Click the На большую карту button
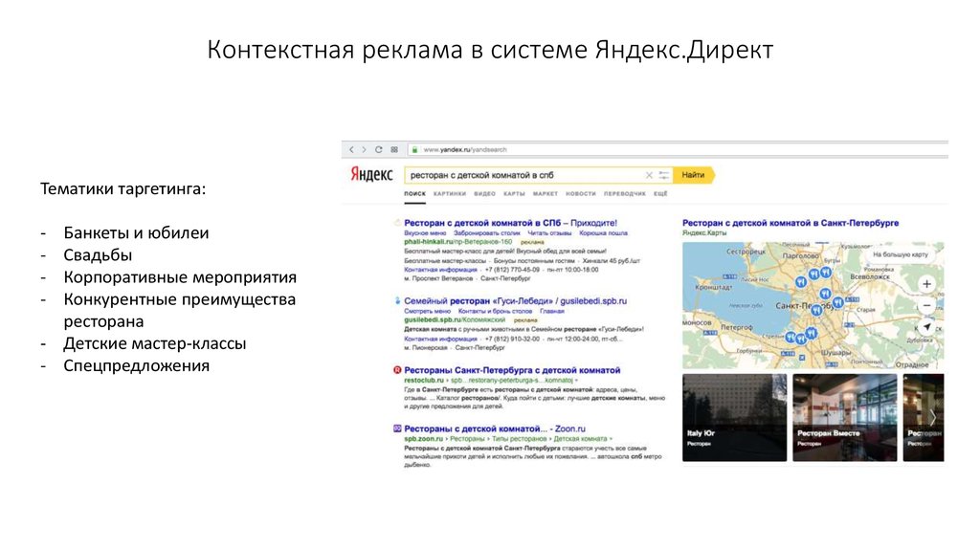This screenshot has width=980, height=549. (900, 254)
